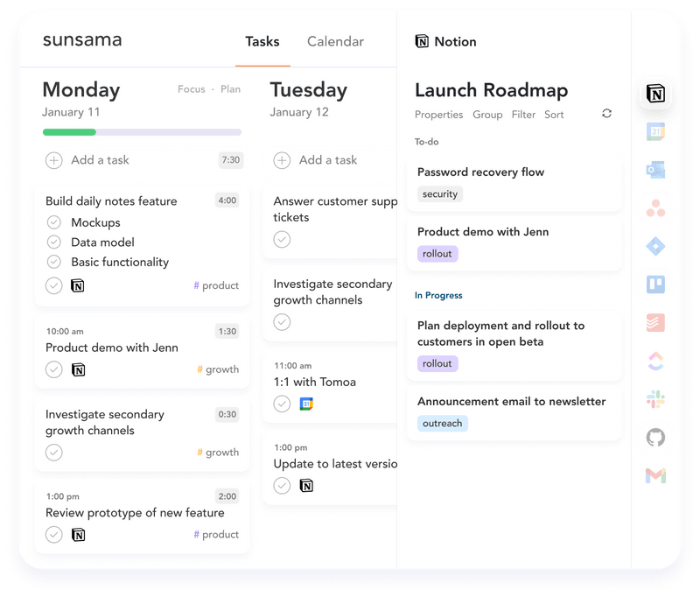
Task: Select the Jira integration icon
Action: [x=655, y=246]
